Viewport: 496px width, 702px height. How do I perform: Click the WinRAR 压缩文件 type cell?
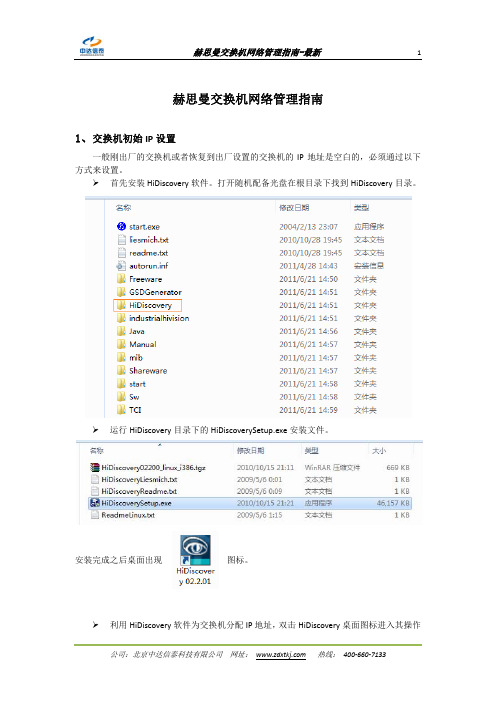[x=332, y=467]
